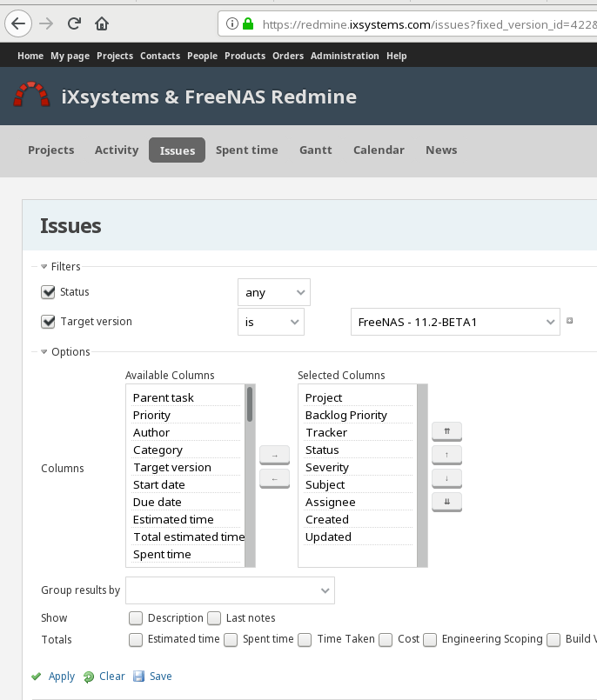Reload the page with the refresh icon
597x700 pixels.
(x=74, y=23)
